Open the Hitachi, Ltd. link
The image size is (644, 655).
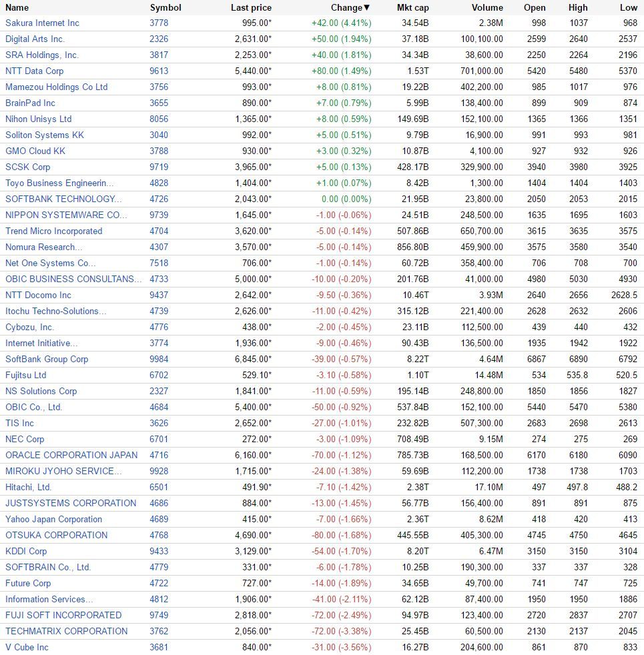point(29,487)
